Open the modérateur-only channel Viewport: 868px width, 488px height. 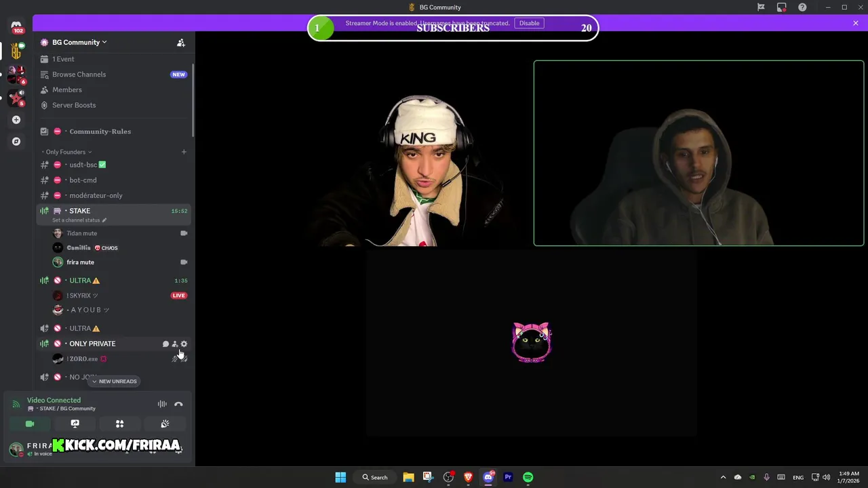tap(114, 195)
